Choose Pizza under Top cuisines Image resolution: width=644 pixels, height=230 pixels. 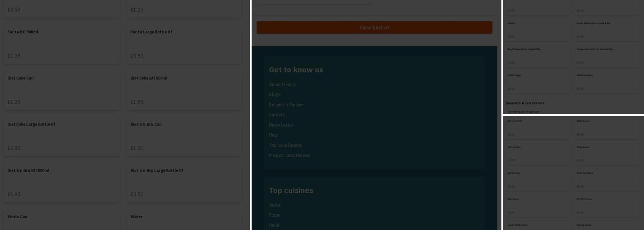[x=274, y=215]
